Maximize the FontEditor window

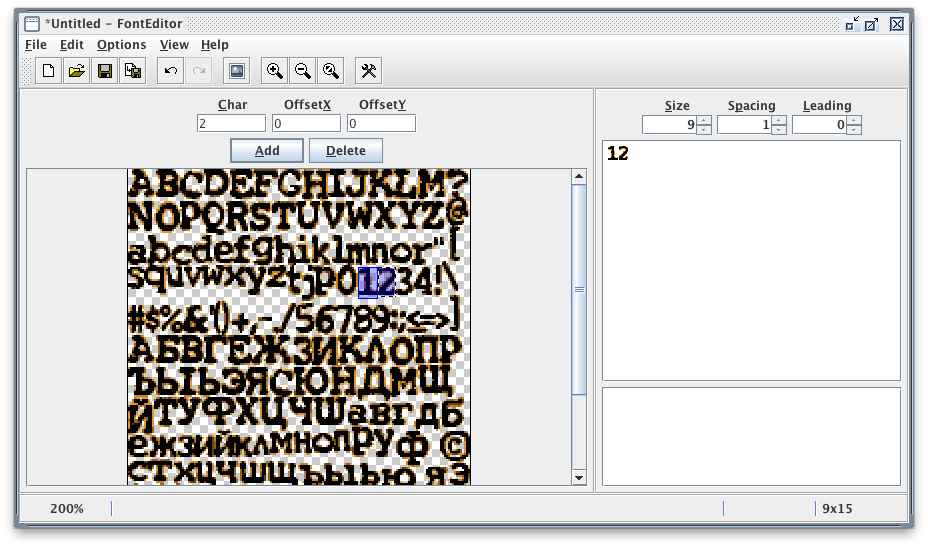tap(871, 24)
